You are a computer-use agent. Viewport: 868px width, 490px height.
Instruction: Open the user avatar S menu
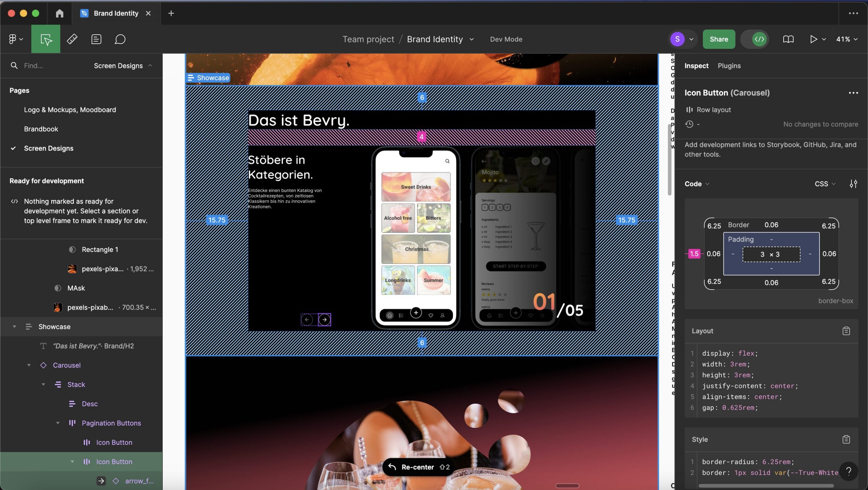coord(682,39)
